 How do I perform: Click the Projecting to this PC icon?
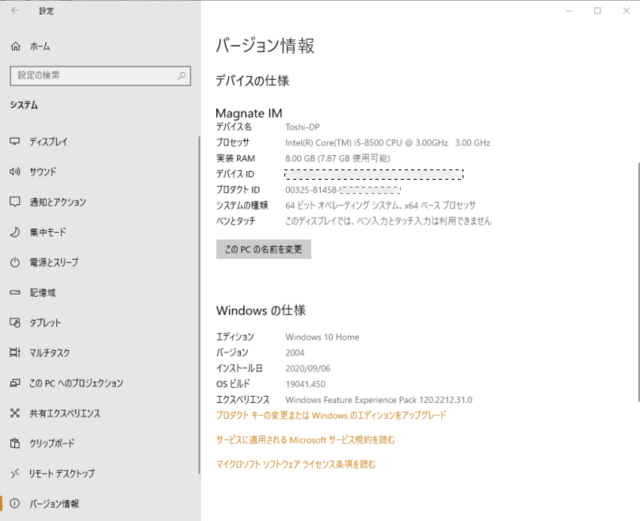click(15, 383)
